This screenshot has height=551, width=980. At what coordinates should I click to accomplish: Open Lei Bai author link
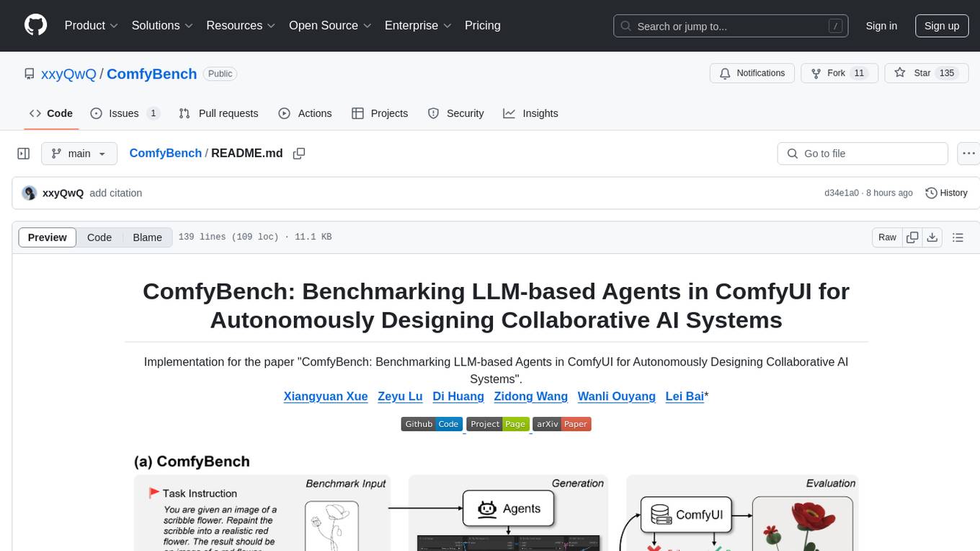point(685,396)
